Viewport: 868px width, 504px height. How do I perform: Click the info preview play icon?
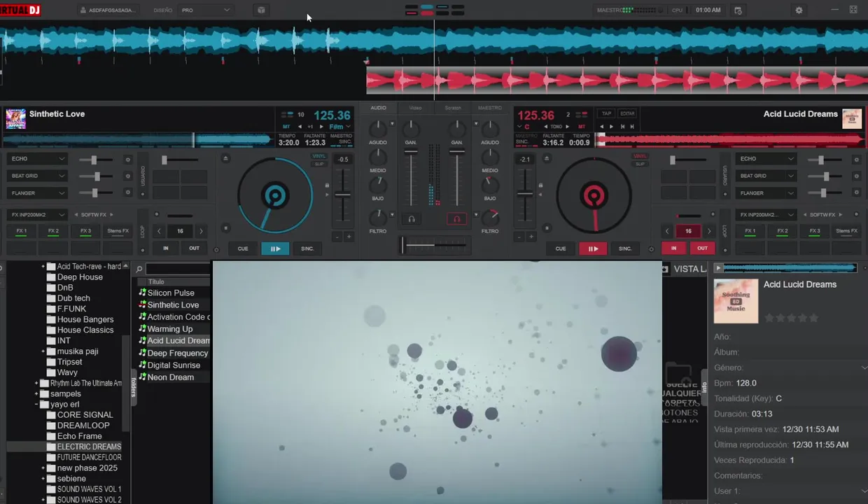pos(718,268)
